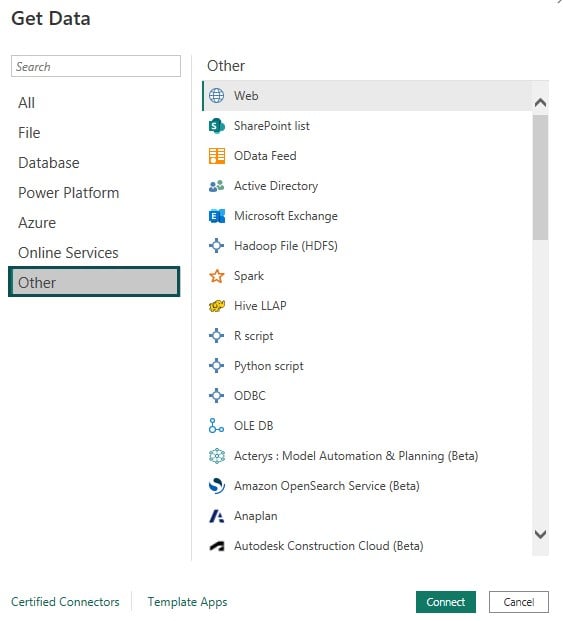
Task: Click the ODBC connector icon
Action: pos(216,396)
